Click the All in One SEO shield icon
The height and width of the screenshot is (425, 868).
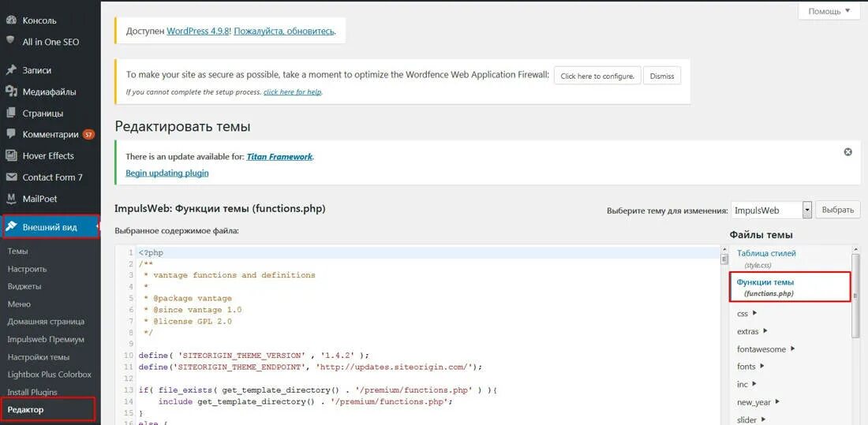coord(11,40)
